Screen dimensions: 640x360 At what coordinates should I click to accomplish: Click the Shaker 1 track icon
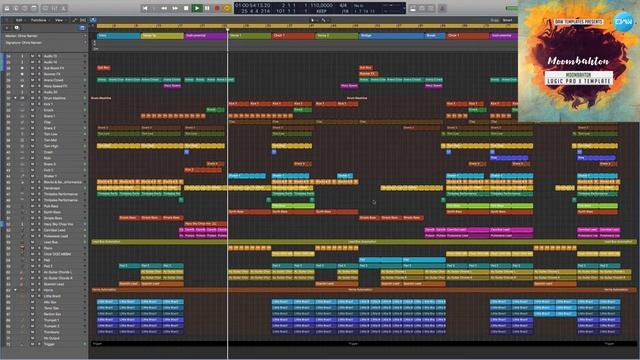22,176
